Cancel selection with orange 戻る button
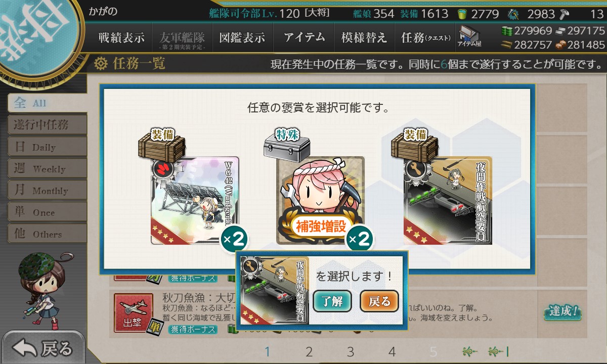Viewport: 607px width, 364px height. 379,301
